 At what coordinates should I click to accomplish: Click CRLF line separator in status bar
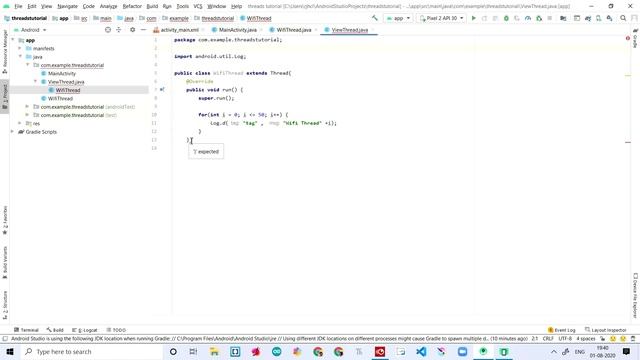point(548,339)
